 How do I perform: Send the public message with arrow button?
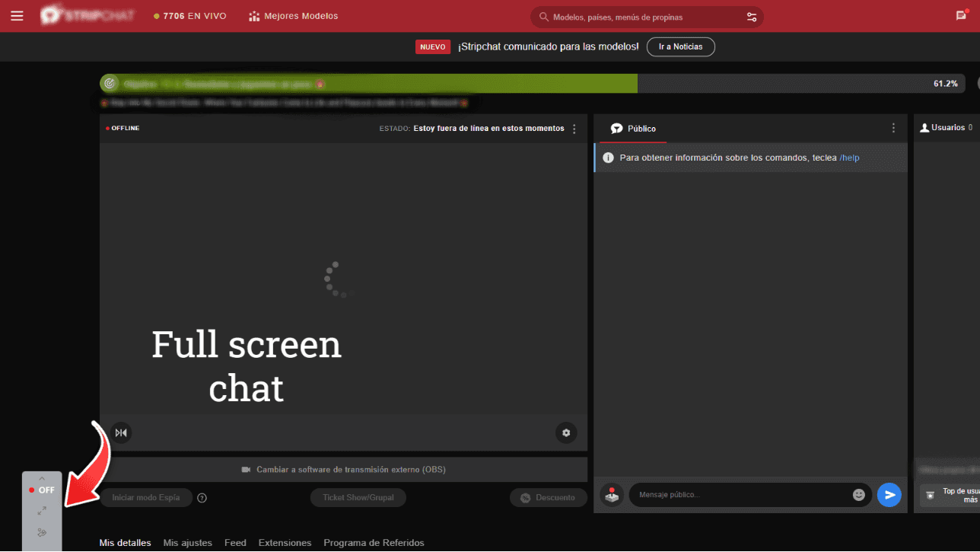889,495
